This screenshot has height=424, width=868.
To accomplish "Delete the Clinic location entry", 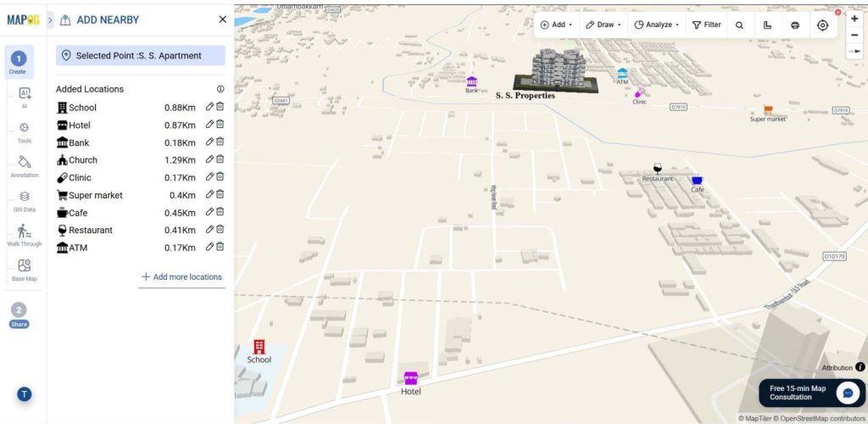I will [220, 177].
